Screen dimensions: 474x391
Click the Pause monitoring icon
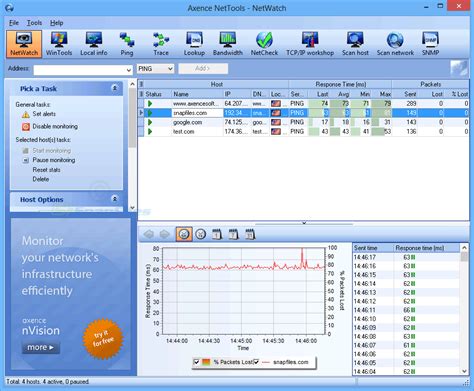tap(26, 160)
